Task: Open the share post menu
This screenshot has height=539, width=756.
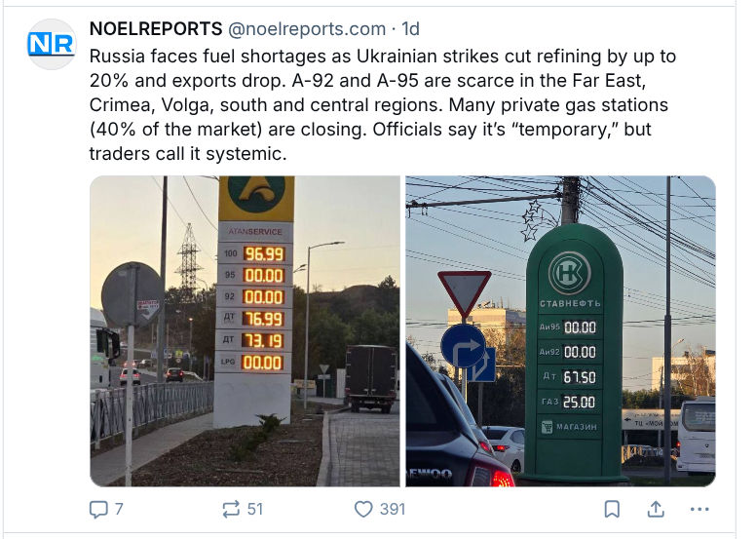Action: tap(656, 509)
